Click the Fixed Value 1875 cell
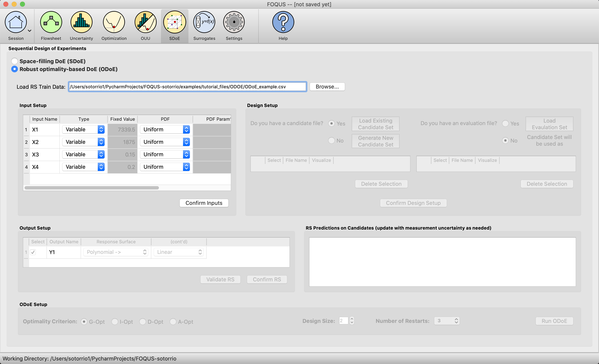Image resolution: width=599 pixels, height=364 pixels. coord(123,142)
